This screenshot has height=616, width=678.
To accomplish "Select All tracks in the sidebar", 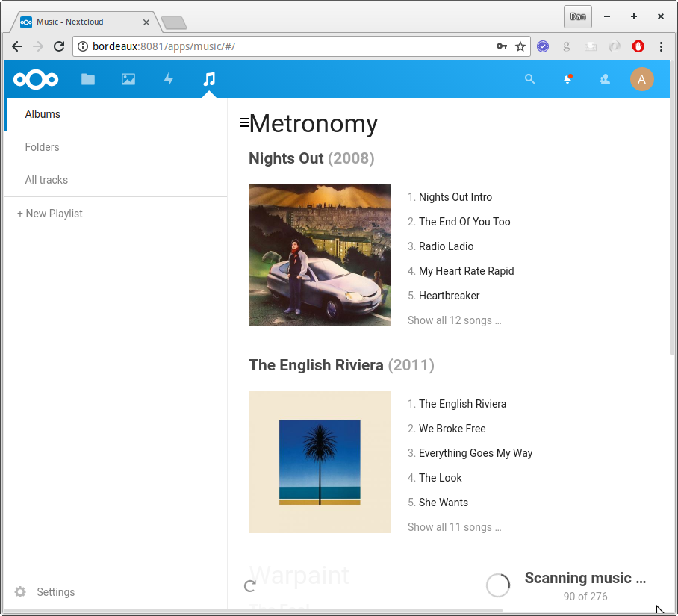I will [x=116, y=180].
